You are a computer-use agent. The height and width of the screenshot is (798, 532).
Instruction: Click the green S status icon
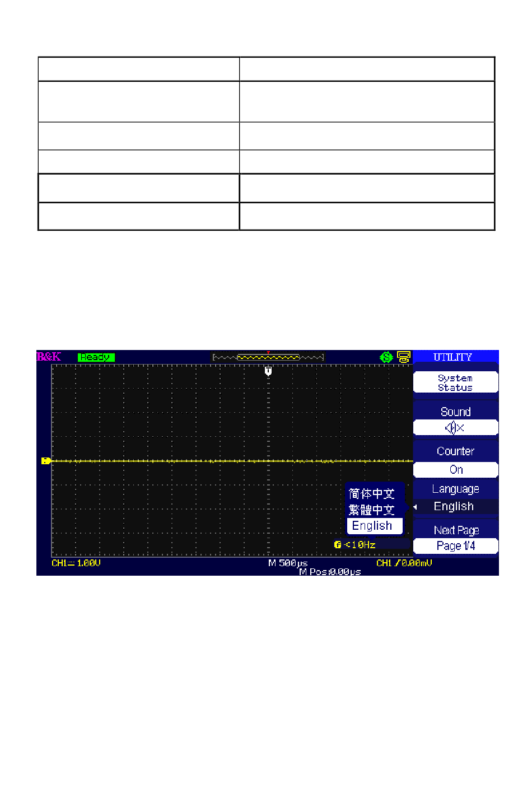point(386,357)
